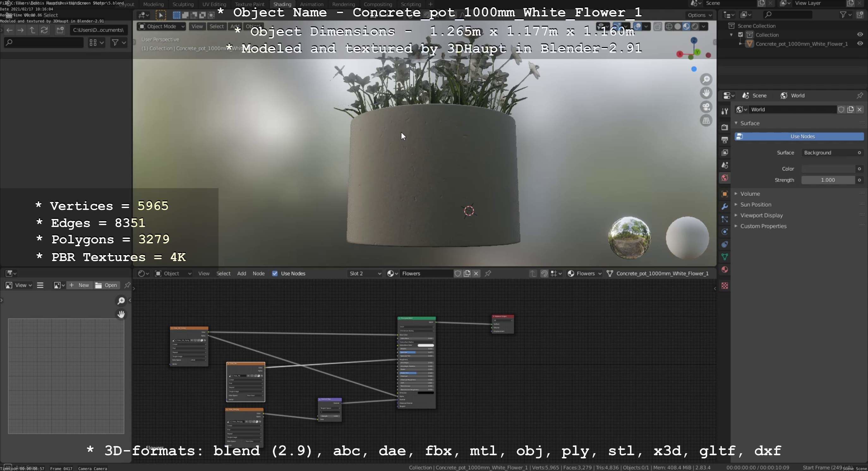Switch to orthographic grid view icon
Viewport: 868px width, 471px height.
[706, 121]
